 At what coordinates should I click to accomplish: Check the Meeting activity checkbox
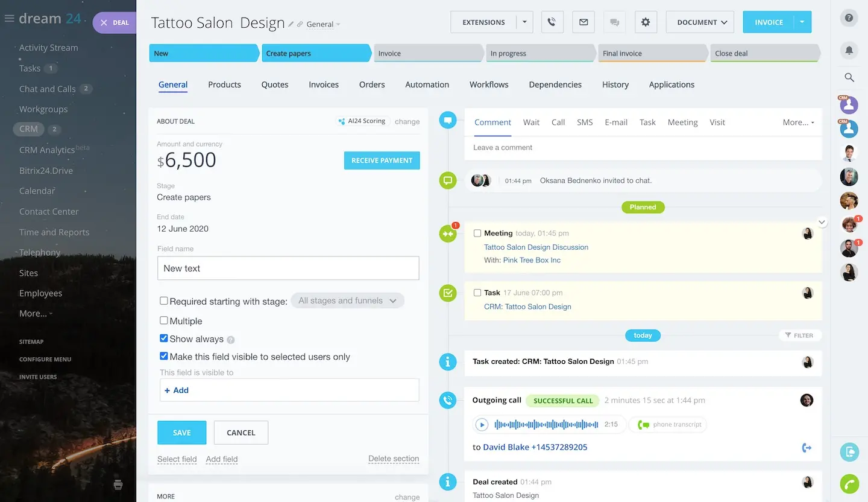point(477,233)
